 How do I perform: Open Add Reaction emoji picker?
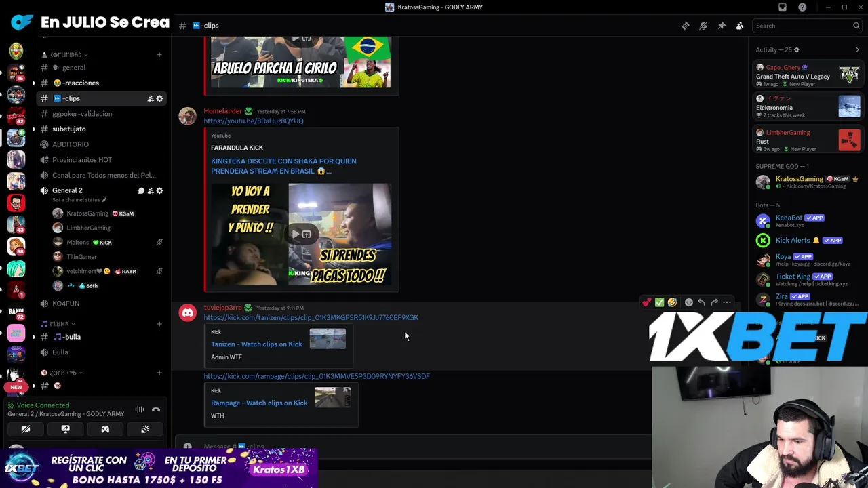coord(689,302)
